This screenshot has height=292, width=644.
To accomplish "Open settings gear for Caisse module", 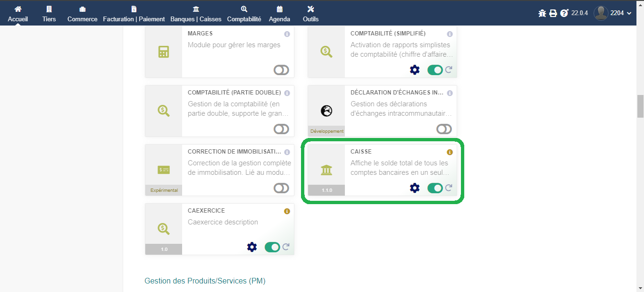I will pos(415,188).
